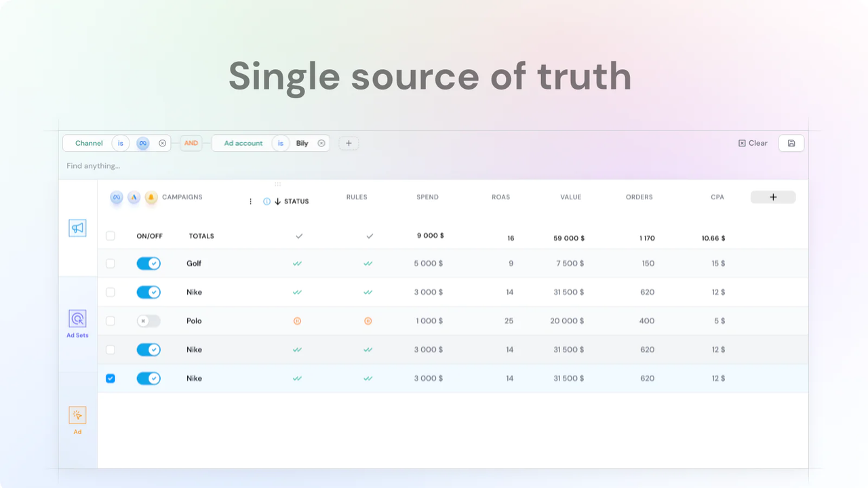Select the Google Ads icon beside Campaigns header
This screenshot has height=488, width=868.
134,197
